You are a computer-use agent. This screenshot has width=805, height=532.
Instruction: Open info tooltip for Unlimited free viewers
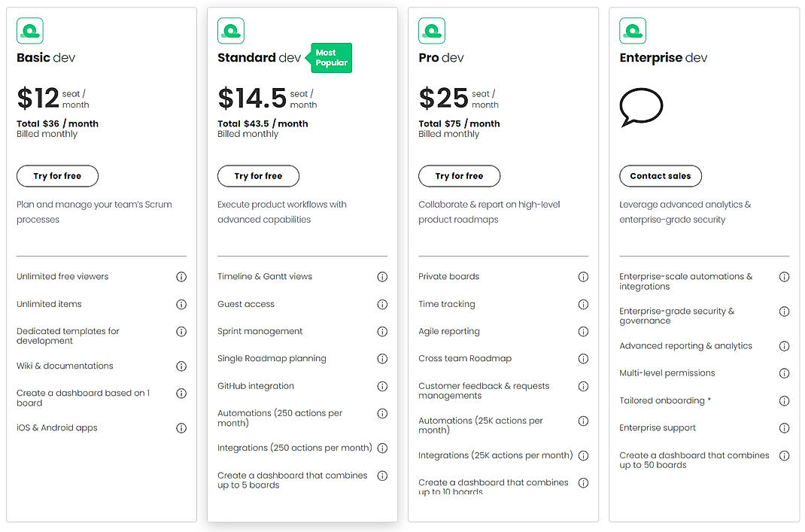click(181, 276)
